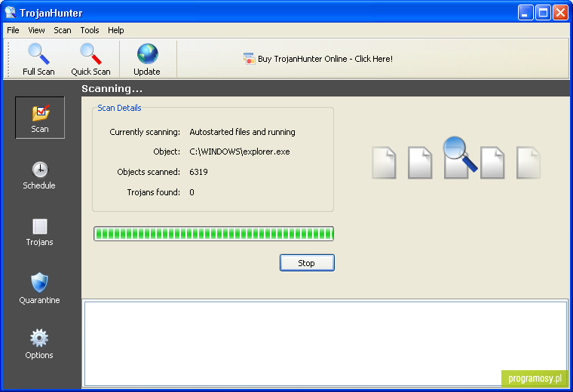Open the View menu
The width and height of the screenshot is (573, 392).
(x=36, y=30)
